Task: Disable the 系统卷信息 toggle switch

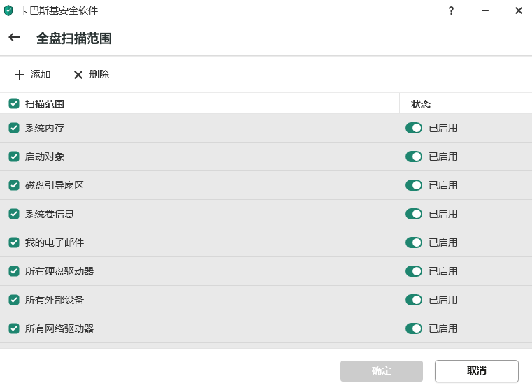Action: point(414,214)
